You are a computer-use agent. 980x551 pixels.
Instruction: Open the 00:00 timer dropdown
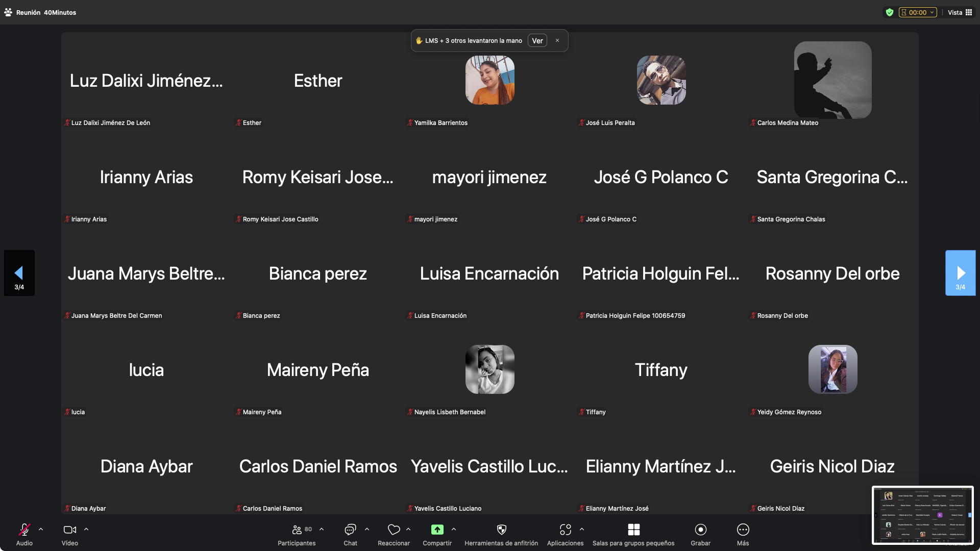(x=918, y=12)
